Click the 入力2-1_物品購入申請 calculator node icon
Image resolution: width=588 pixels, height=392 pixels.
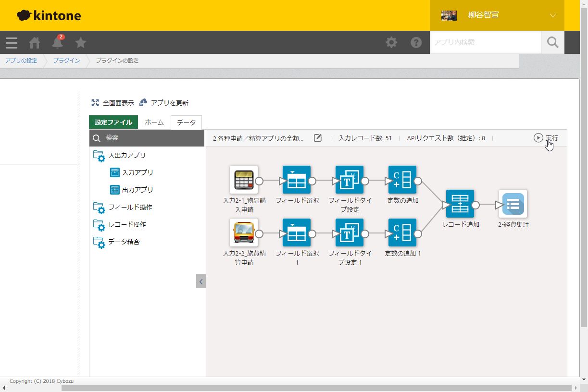point(244,180)
